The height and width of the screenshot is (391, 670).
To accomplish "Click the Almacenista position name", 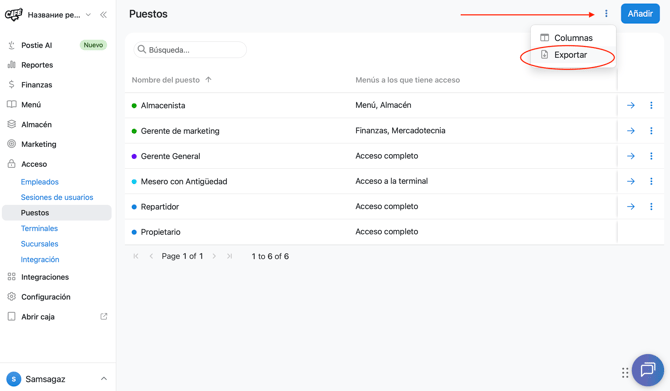I will coord(163,106).
